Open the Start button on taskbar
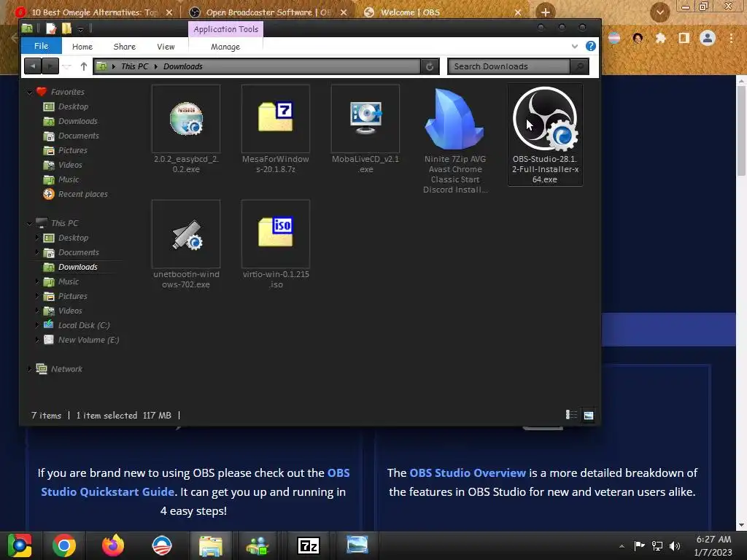The width and height of the screenshot is (747, 560). [19, 545]
